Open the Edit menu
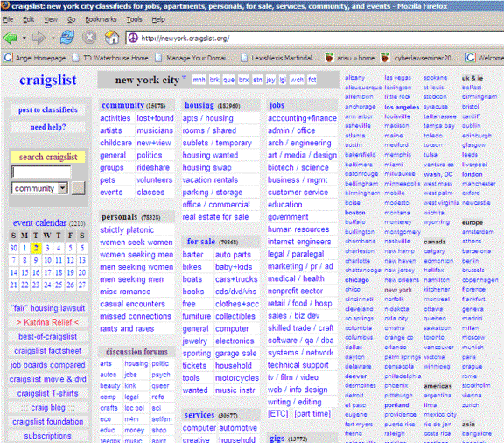The width and height of the screenshot is (504, 443). point(28,19)
